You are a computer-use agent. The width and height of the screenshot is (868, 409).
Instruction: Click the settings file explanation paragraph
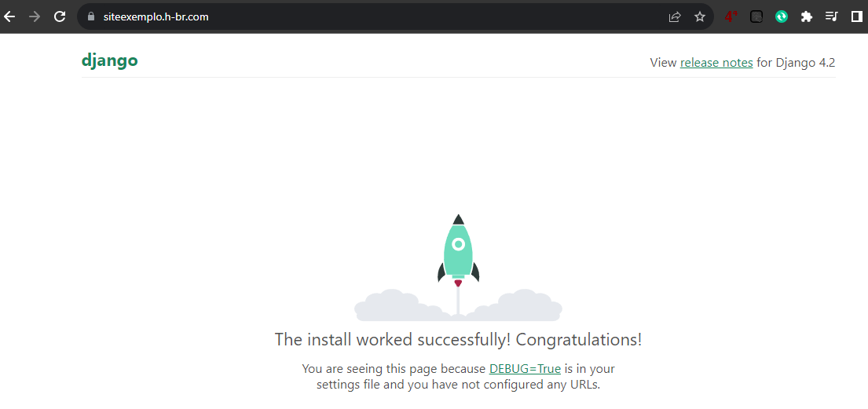pyautogui.click(x=458, y=385)
